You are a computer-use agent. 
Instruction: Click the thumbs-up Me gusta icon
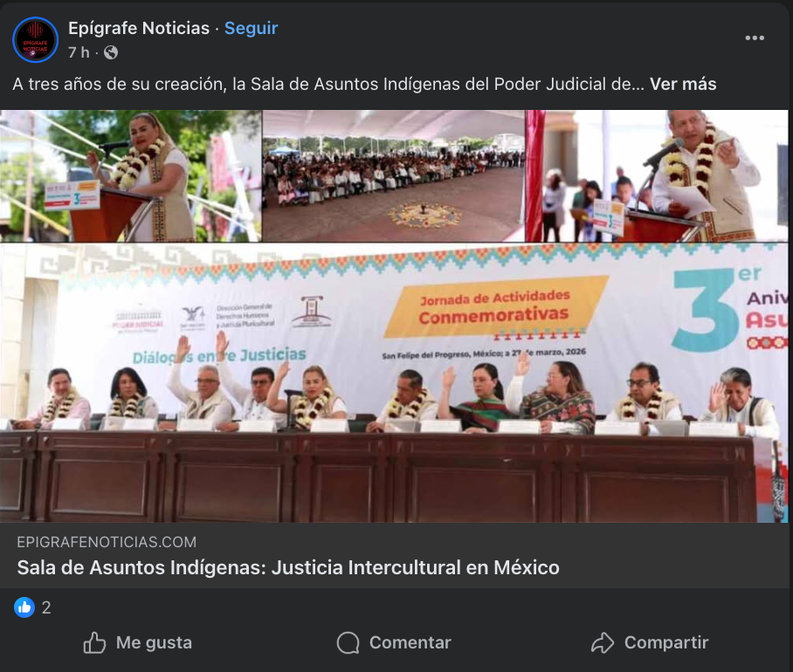click(94, 642)
